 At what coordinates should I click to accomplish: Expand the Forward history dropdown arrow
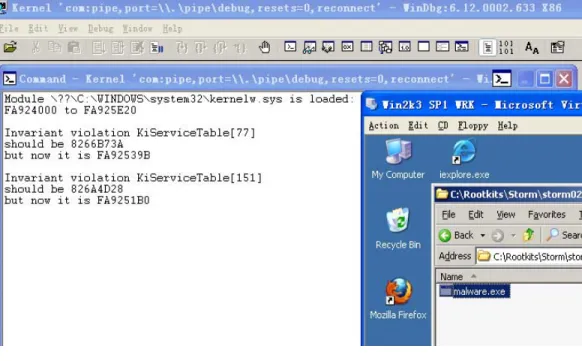click(513, 235)
